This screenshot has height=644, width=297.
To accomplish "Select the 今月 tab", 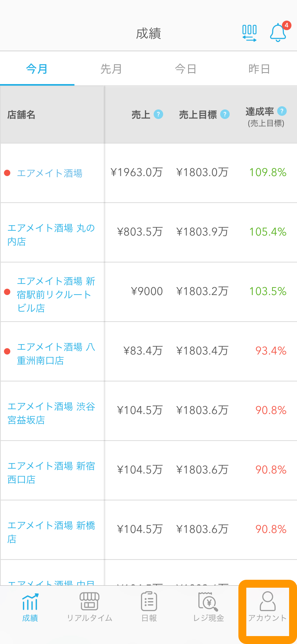I will (37, 69).
